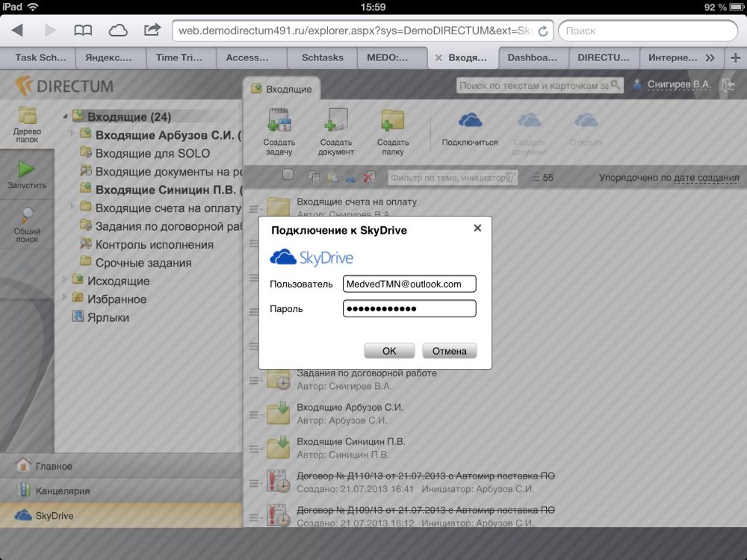
Task: Click the green Запустить play icon
Action: point(27,169)
